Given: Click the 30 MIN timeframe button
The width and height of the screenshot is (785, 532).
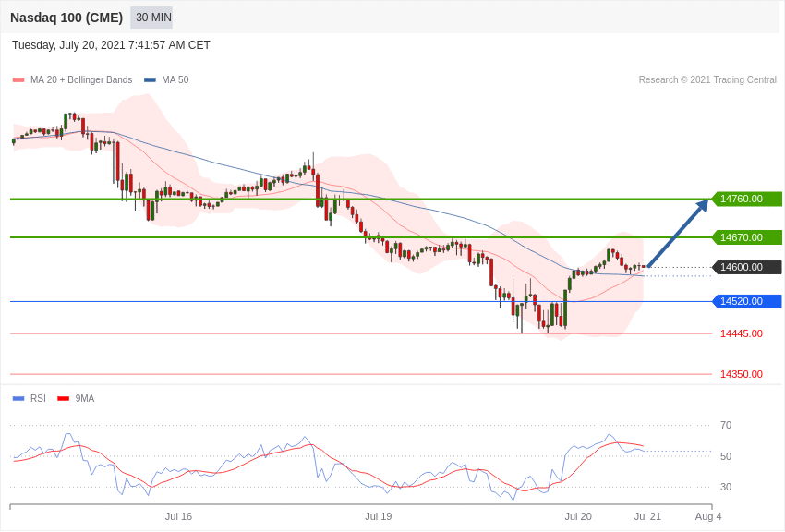Looking at the screenshot, I should (151, 18).
